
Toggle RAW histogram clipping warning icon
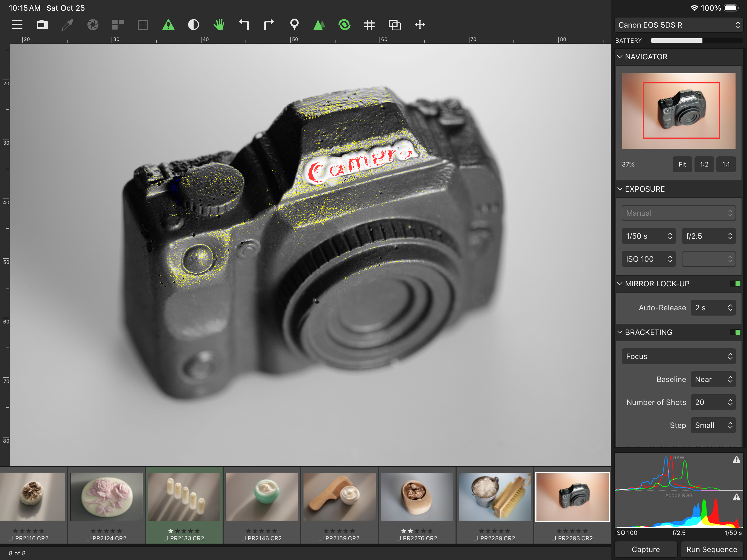click(x=736, y=459)
